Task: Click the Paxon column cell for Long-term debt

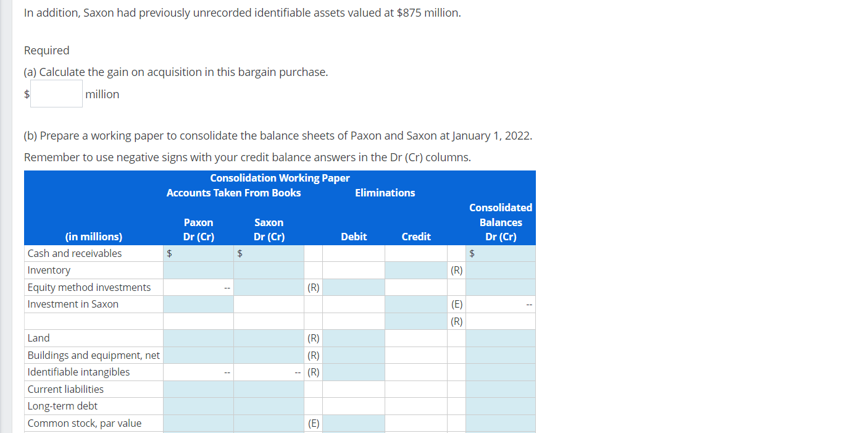Action: 198,406
